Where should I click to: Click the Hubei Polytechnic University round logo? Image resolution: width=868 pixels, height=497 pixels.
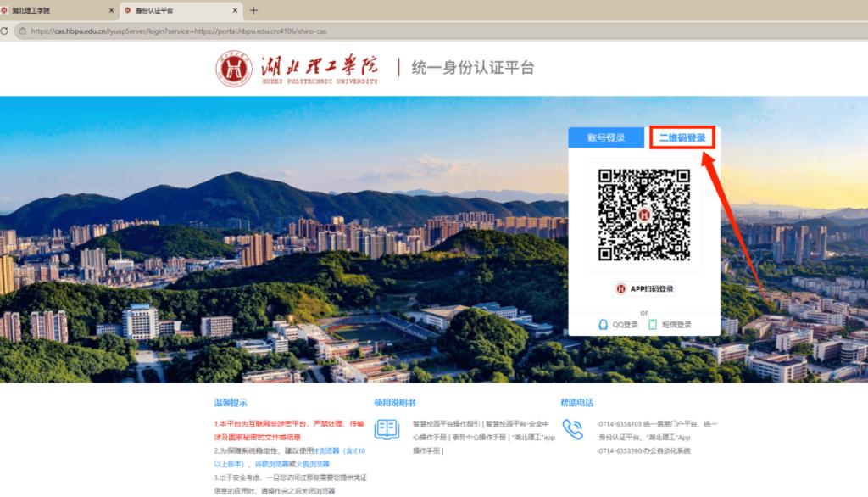pyautogui.click(x=234, y=70)
